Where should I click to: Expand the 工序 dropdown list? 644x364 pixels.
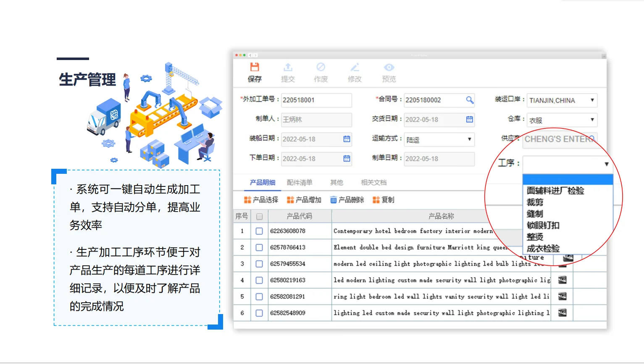tap(606, 164)
